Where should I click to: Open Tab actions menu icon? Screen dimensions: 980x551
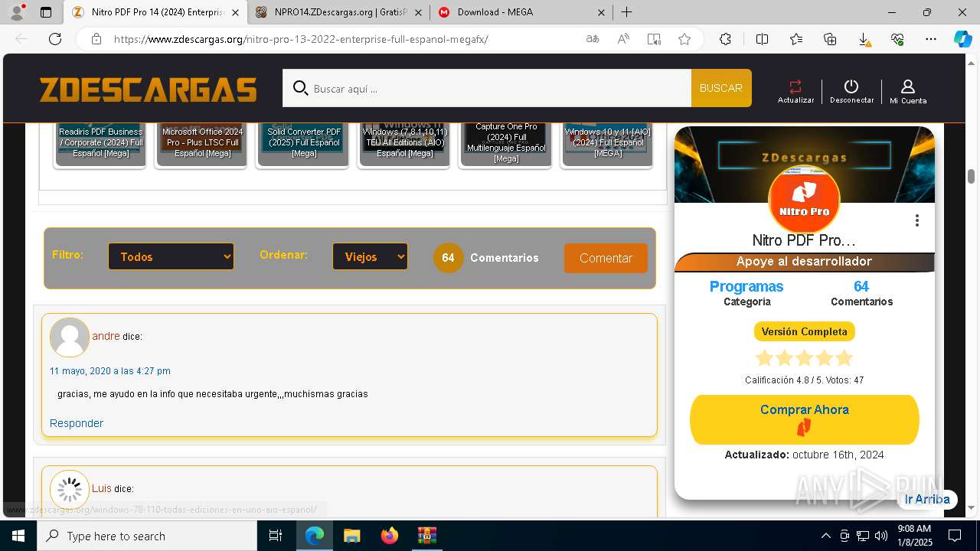46,12
